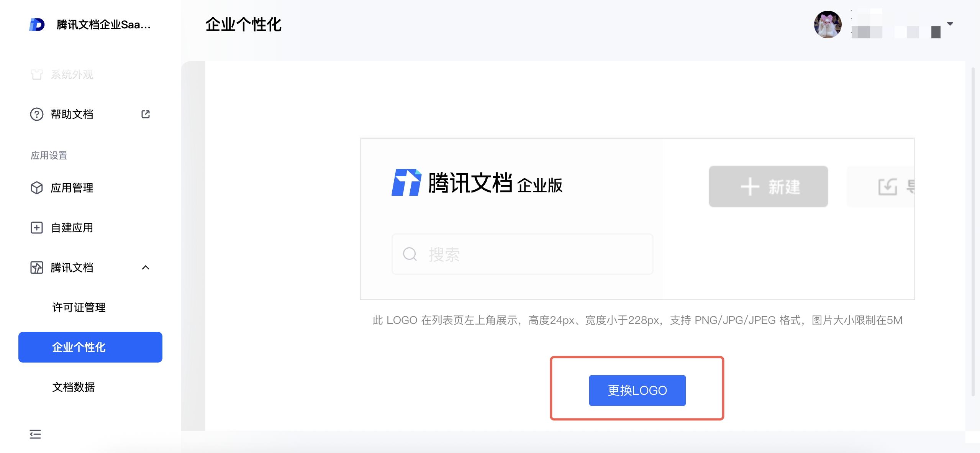The height and width of the screenshot is (453, 980).
Task: Click the 腾讯文档企业版 logo preview
Action: 477,183
